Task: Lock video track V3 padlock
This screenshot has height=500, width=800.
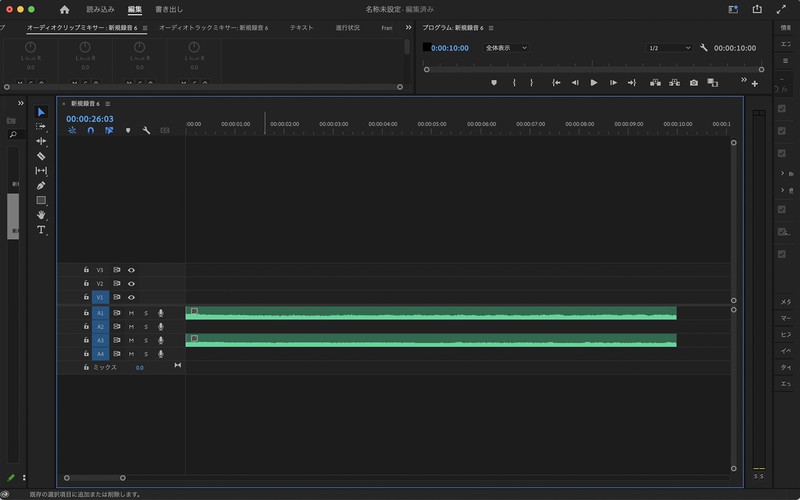Action: point(86,269)
